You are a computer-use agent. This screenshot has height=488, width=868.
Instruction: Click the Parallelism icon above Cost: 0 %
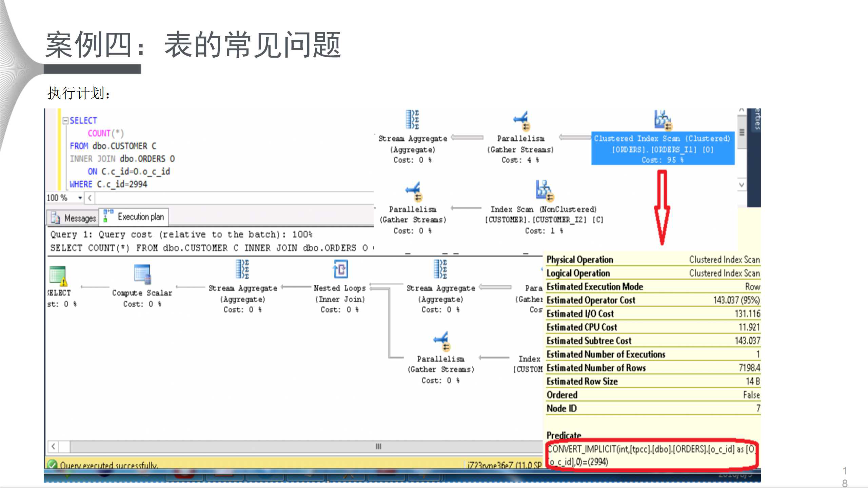point(413,191)
